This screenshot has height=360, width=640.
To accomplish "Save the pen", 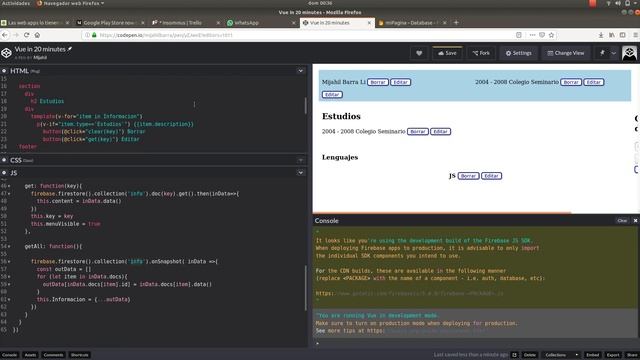I will click(x=447, y=53).
